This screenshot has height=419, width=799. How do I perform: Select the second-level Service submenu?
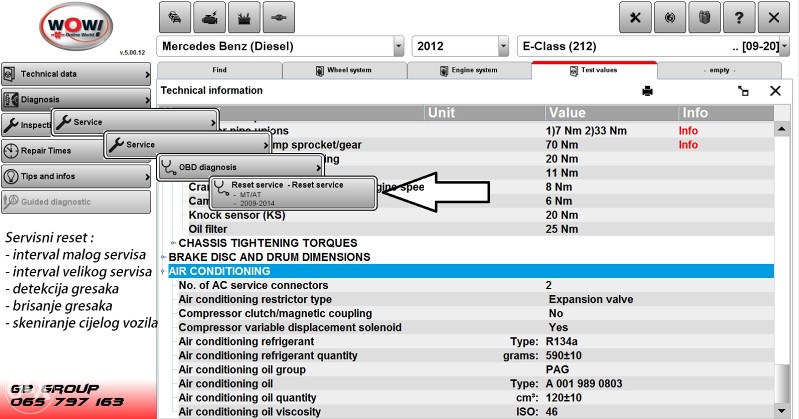tap(188, 145)
